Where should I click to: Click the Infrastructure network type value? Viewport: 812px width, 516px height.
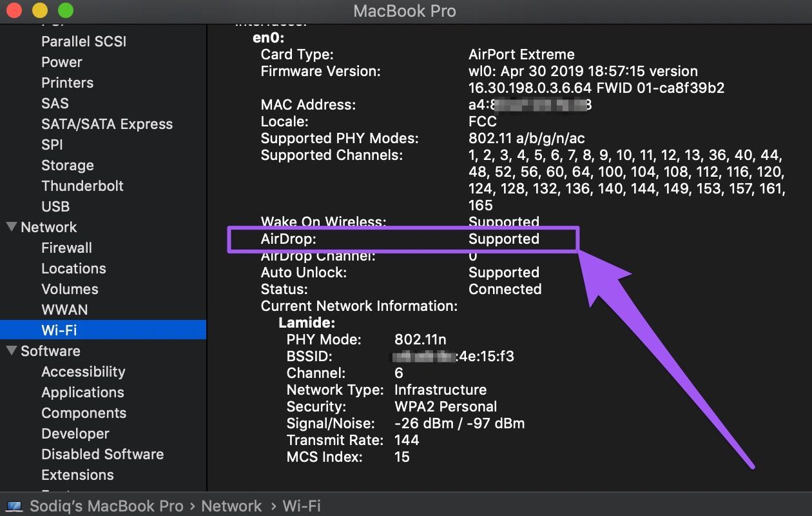click(x=440, y=390)
